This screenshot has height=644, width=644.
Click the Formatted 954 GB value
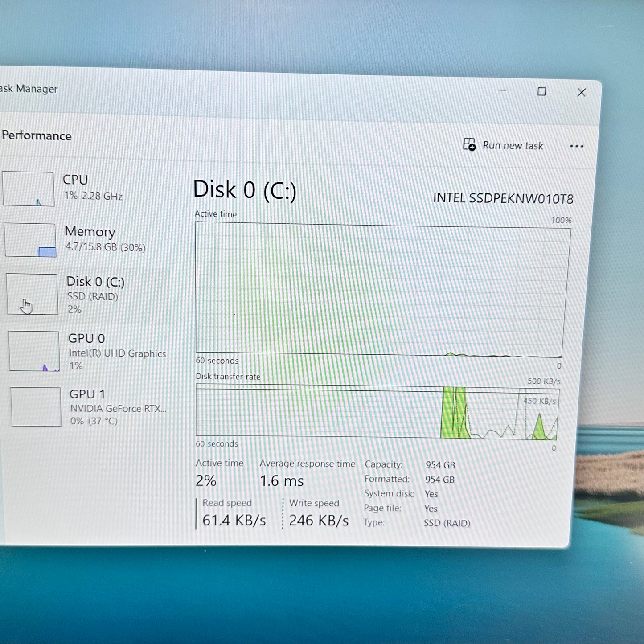[x=440, y=480]
